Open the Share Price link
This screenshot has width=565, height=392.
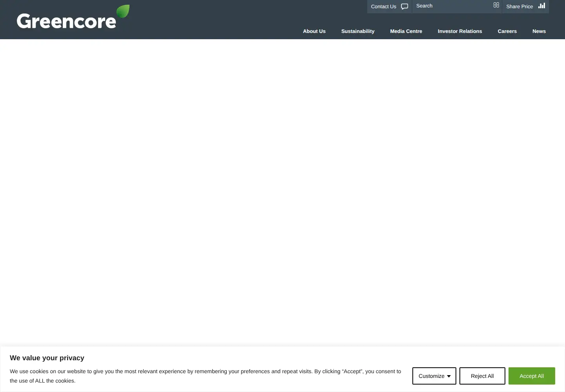pos(525,7)
